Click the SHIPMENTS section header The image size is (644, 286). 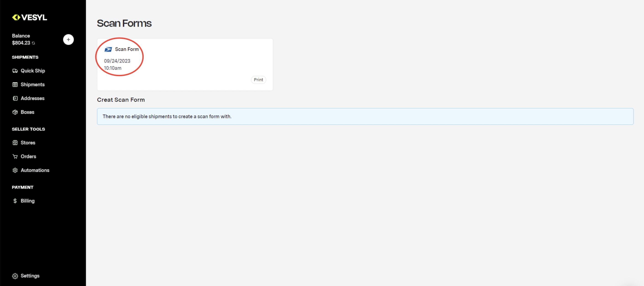[25, 57]
